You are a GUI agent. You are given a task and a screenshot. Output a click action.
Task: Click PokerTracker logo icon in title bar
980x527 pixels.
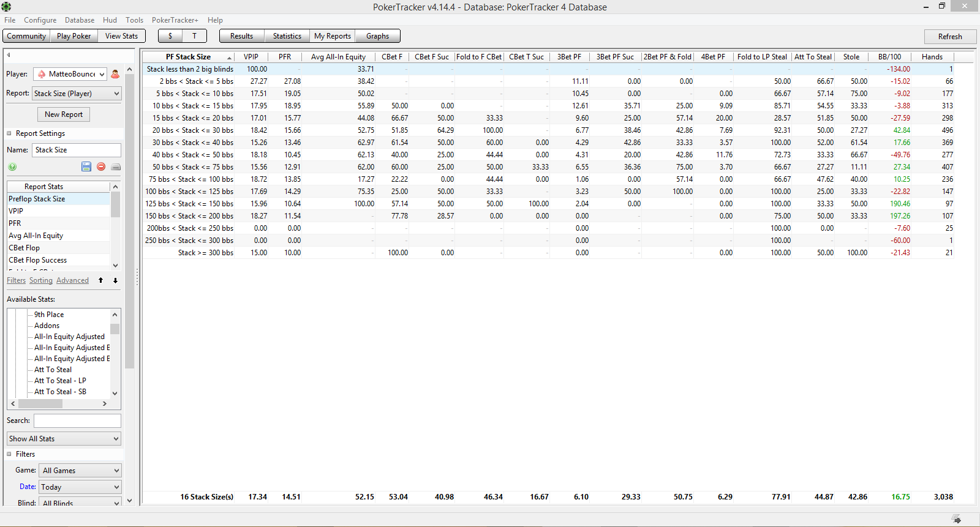[6, 7]
